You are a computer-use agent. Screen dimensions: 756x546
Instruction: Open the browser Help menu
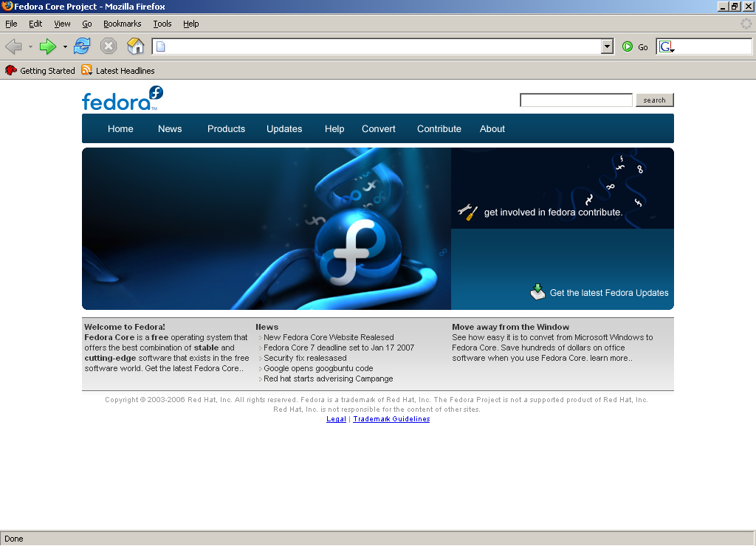[191, 24]
